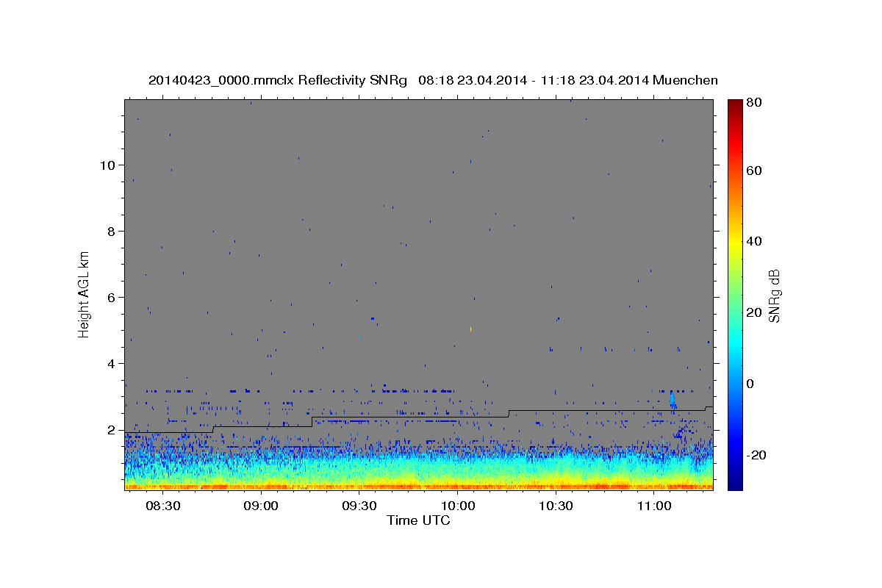The image size is (882, 588).
Task: Click the 10:00 time tick label
Action: click(x=457, y=506)
